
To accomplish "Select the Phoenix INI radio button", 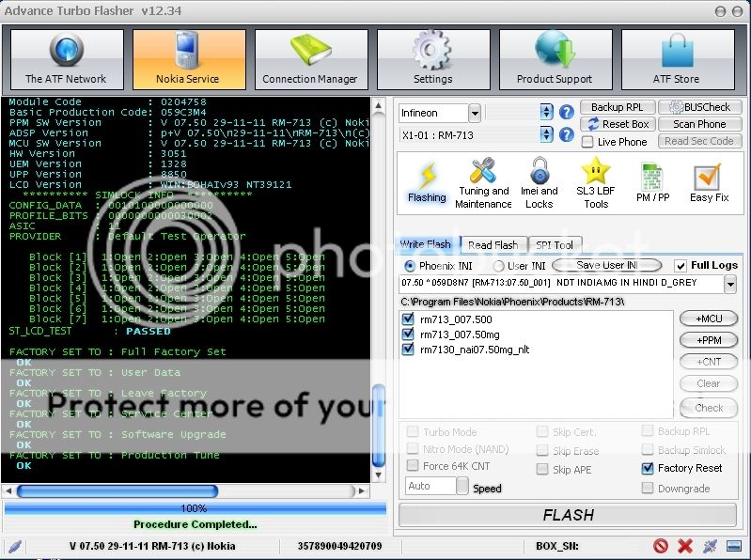I will [410, 265].
